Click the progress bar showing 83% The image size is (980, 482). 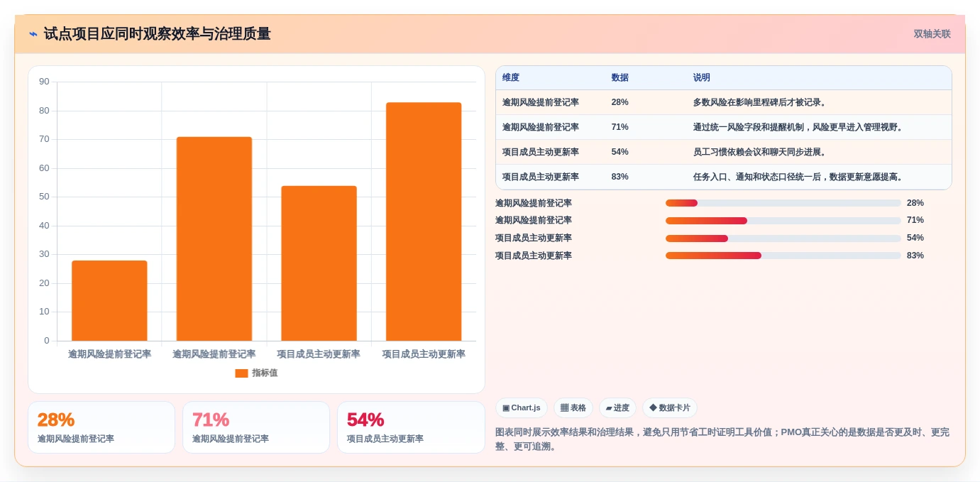783,256
